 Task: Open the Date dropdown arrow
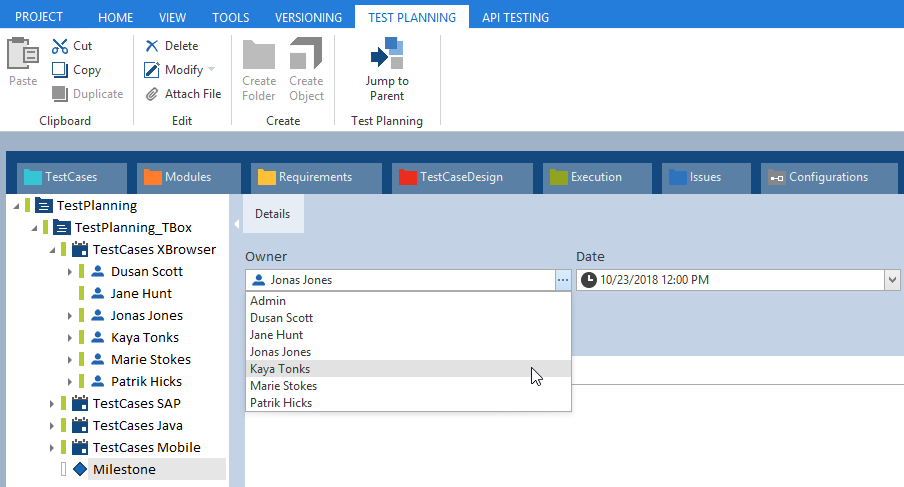click(892, 280)
